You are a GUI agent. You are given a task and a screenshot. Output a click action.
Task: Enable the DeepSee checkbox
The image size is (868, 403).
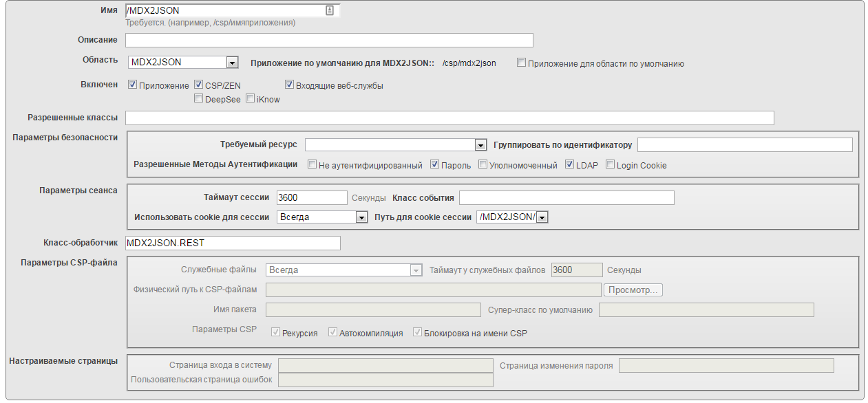(198, 99)
